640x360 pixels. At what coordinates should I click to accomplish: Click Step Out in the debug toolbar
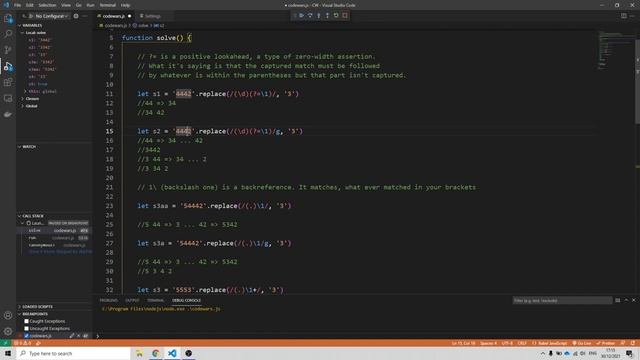[x=327, y=16]
